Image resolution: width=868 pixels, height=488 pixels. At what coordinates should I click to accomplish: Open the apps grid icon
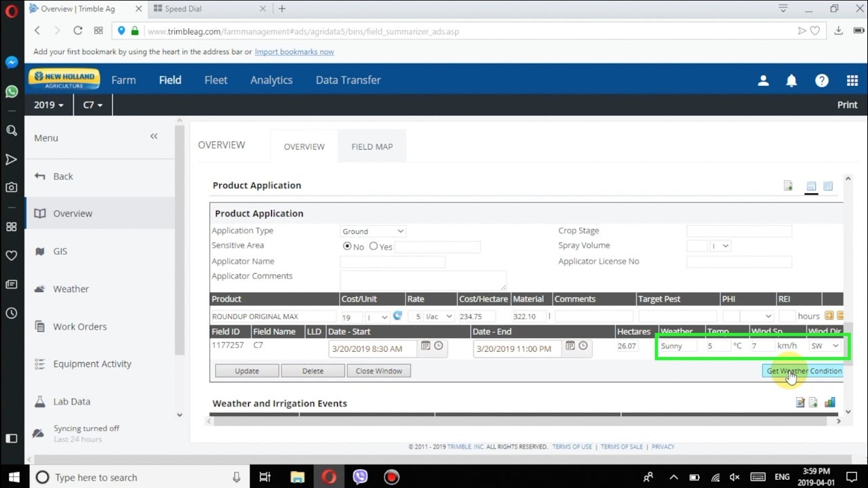(852, 81)
